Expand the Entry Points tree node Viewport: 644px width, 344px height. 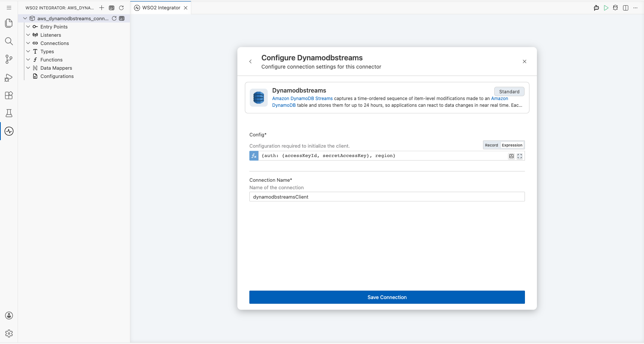click(x=28, y=27)
